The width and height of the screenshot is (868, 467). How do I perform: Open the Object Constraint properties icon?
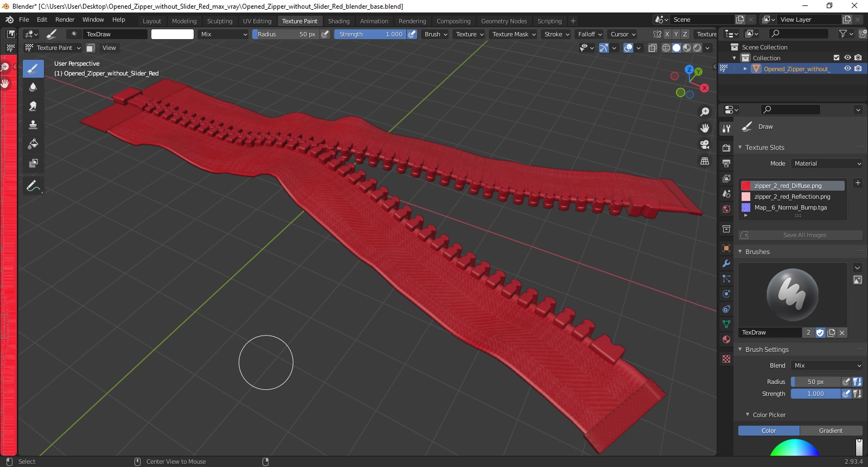pyautogui.click(x=726, y=309)
